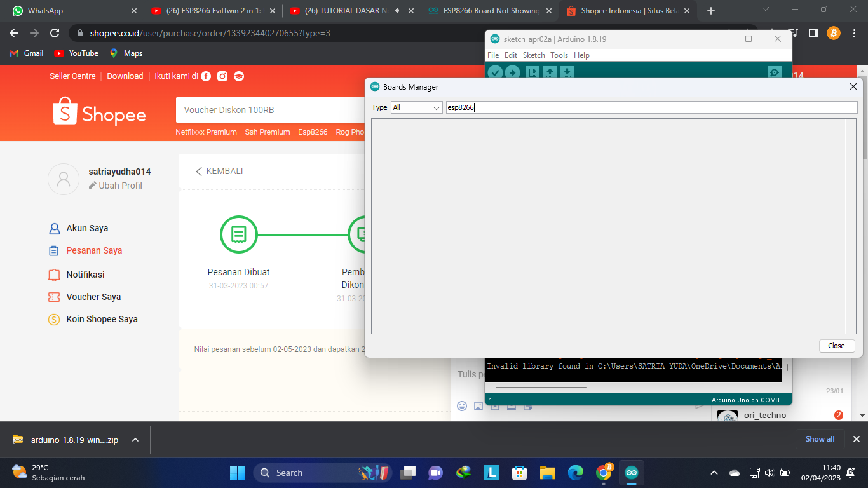Open Chrome side panel icon
868x488 pixels.
point(813,33)
